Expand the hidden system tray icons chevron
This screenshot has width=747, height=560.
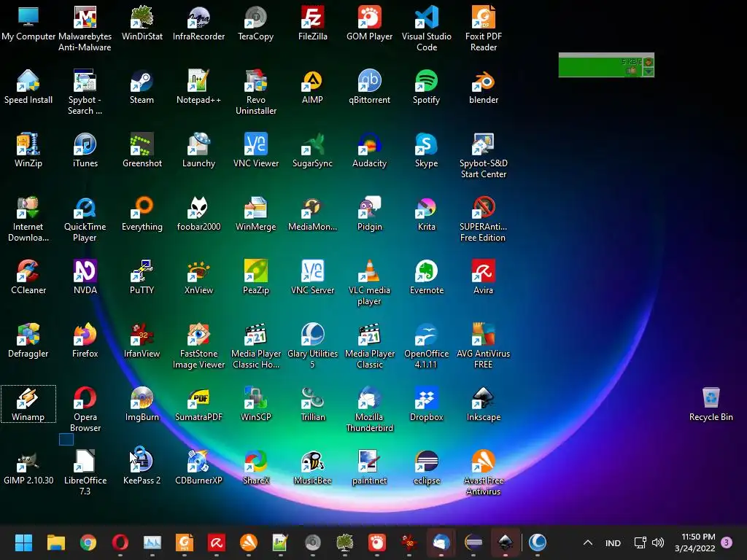[588, 542]
